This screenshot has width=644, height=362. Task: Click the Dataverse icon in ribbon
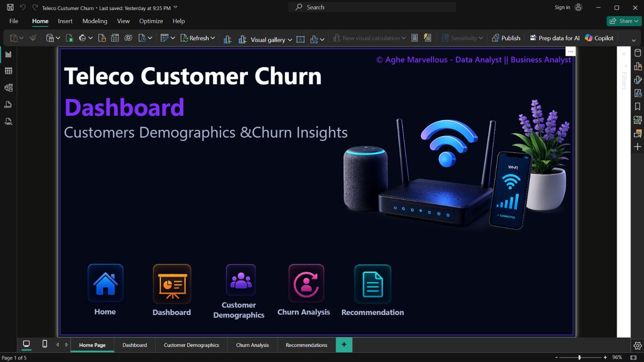click(x=128, y=38)
